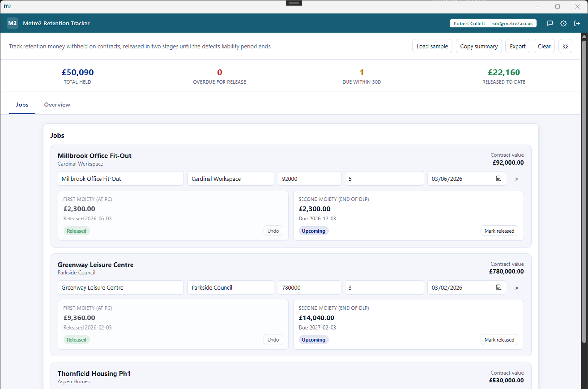Click the 92000 contract value field
588x389 pixels.
tap(309, 179)
